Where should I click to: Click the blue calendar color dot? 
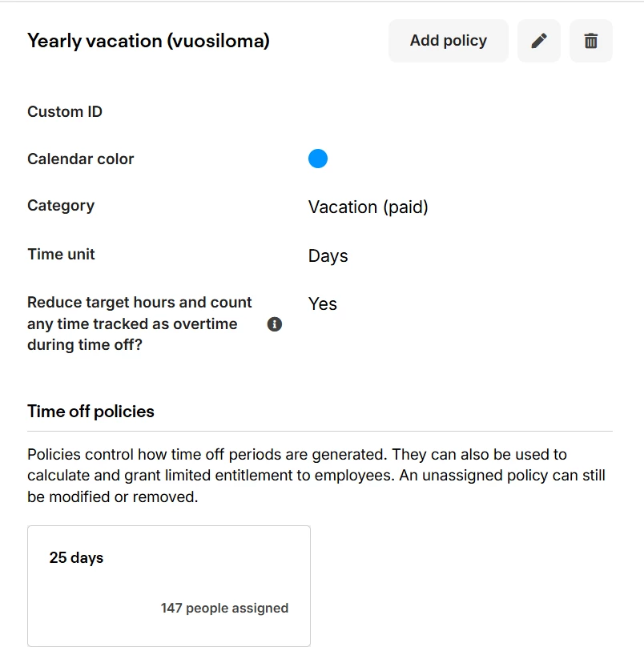[318, 159]
